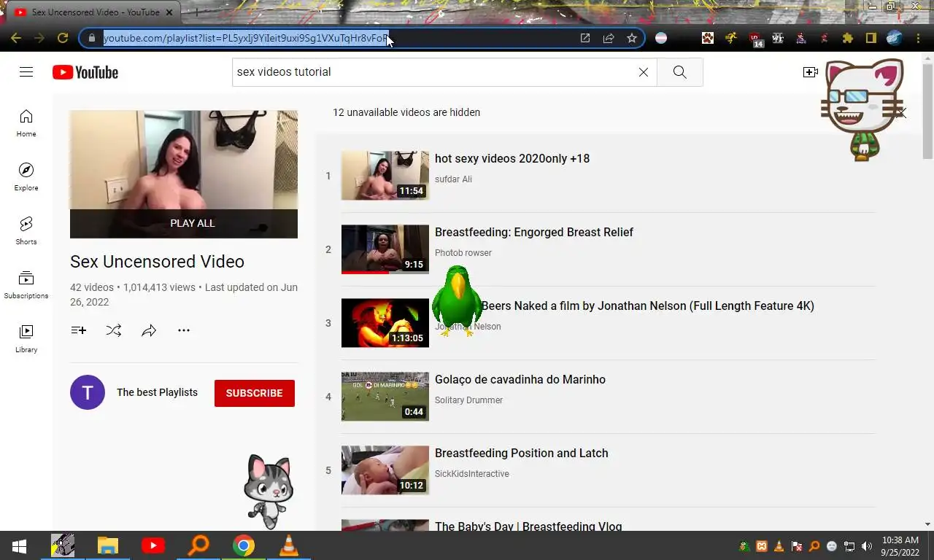The width and height of the screenshot is (934, 560).
Task: Click the magnifier search button
Action: point(679,72)
